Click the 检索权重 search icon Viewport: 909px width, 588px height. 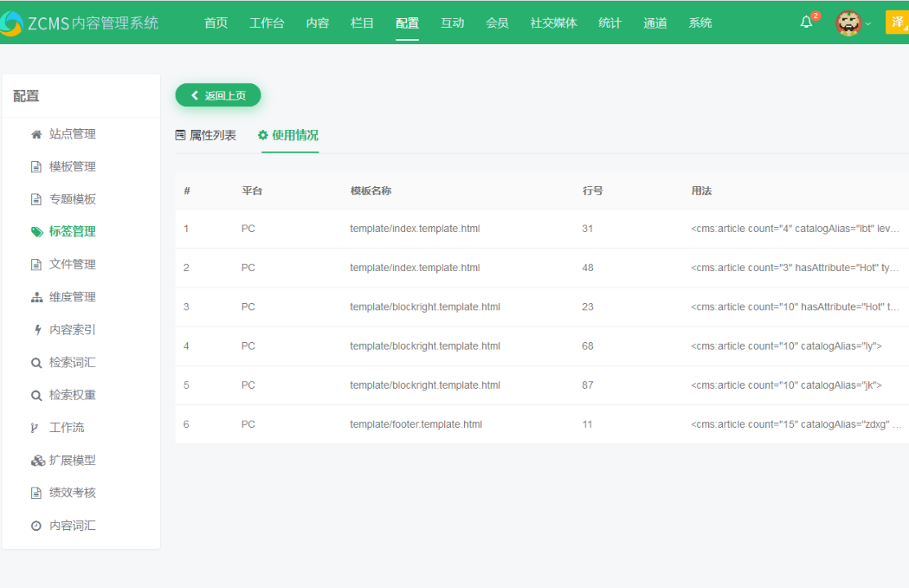point(35,394)
